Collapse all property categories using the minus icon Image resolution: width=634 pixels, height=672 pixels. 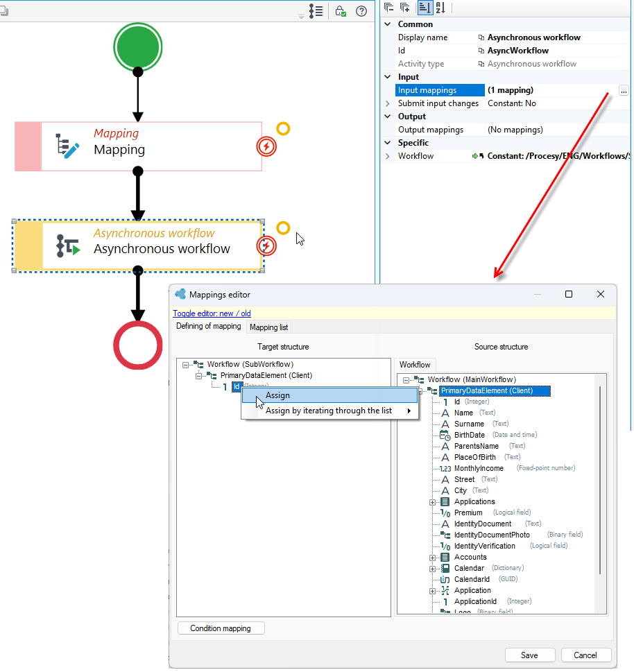(x=389, y=7)
